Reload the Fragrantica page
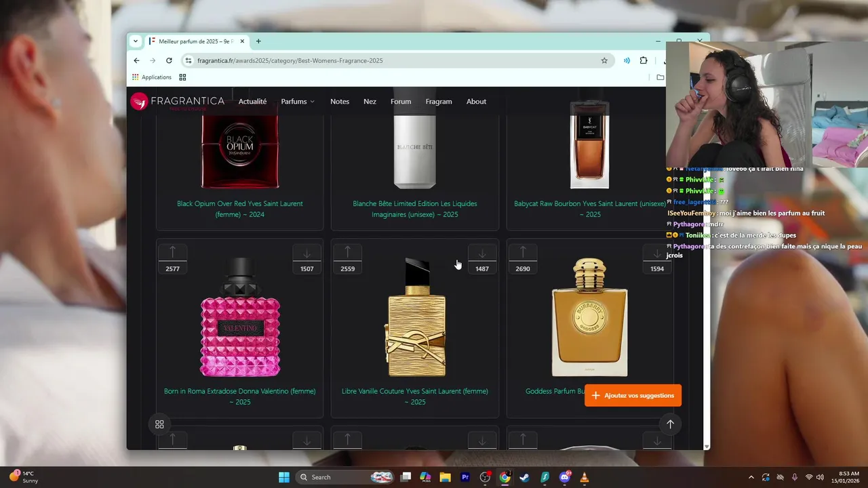The image size is (868, 488). click(169, 60)
